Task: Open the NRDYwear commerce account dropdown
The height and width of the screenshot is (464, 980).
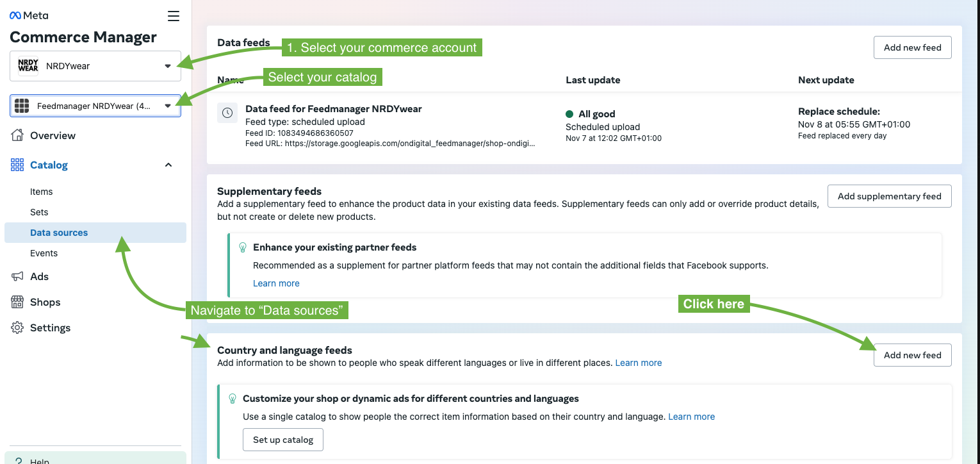Action: click(95, 65)
